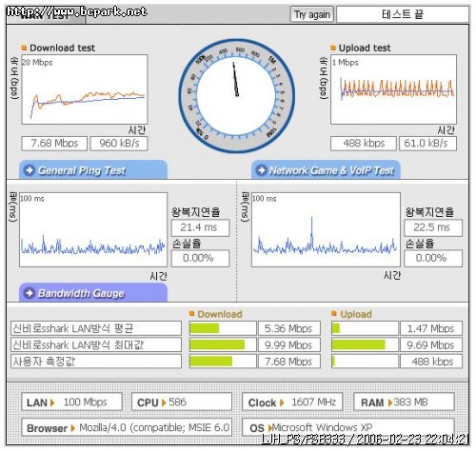
Task: Click the Clock 1607 MHz info box
Action: [x=292, y=402]
